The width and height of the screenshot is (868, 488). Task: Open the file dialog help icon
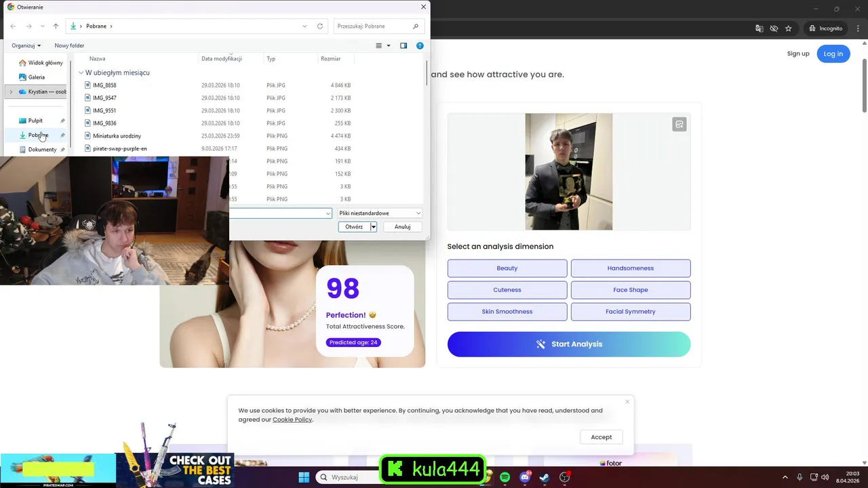click(x=420, y=45)
